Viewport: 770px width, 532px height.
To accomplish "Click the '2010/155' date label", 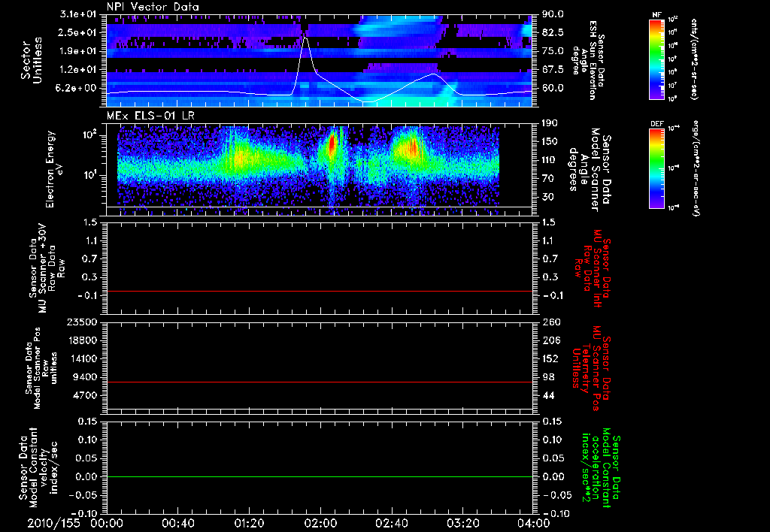I will click(53, 523).
